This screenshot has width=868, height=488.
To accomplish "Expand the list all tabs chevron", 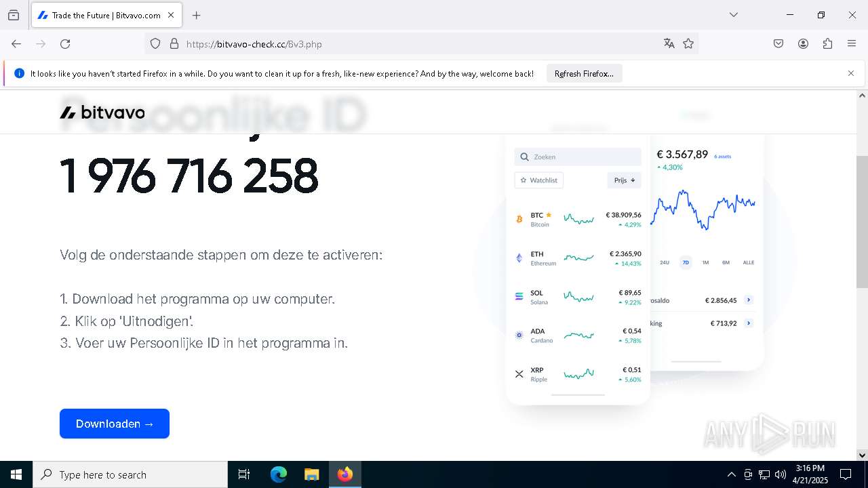I will pyautogui.click(x=734, y=15).
